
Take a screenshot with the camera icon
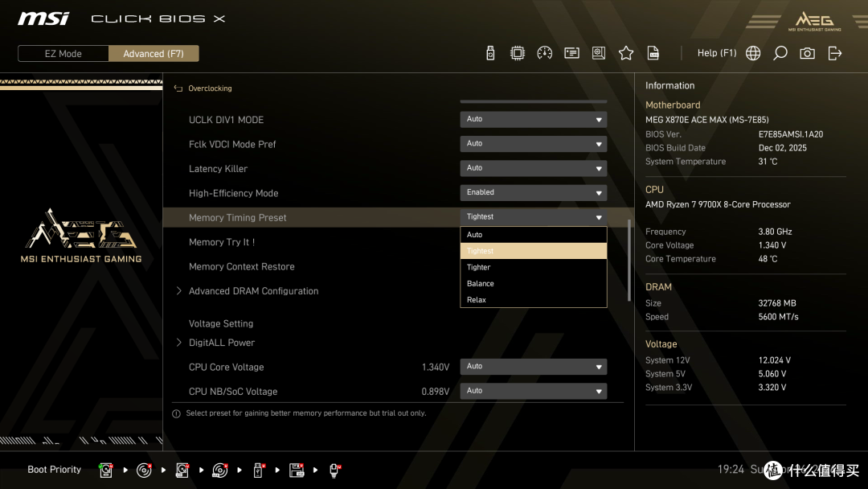(x=807, y=53)
